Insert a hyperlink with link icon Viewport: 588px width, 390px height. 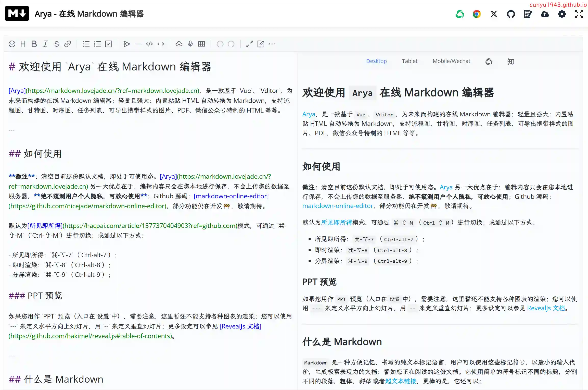pos(68,44)
